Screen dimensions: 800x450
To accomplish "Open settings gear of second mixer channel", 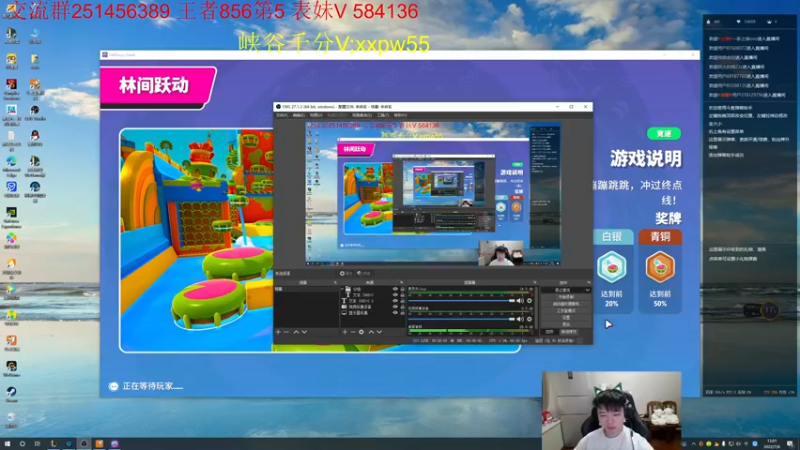I will click(x=529, y=319).
